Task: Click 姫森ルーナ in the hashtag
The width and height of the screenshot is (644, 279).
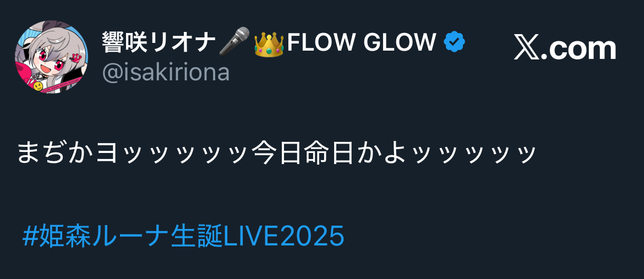Action: point(105,237)
